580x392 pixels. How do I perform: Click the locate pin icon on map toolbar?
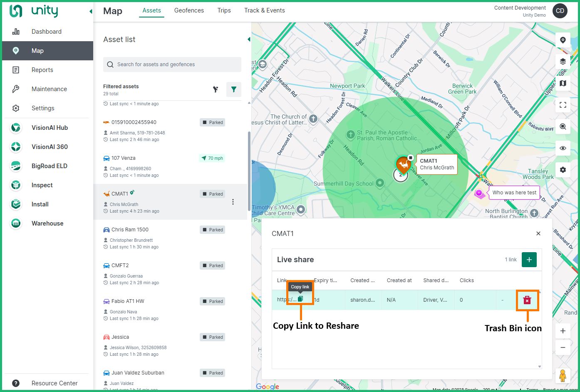tap(563, 40)
